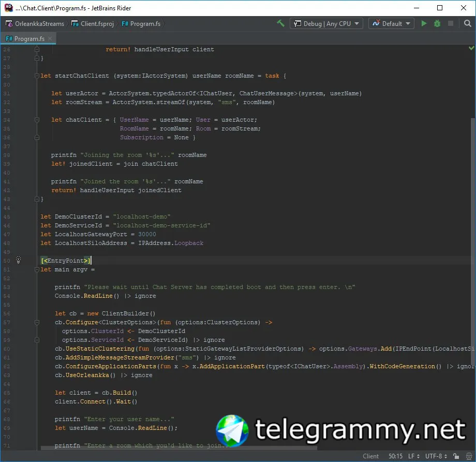Click the F# icon next to Program.fs breadcrumb
476x462 pixels.
point(125,24)
